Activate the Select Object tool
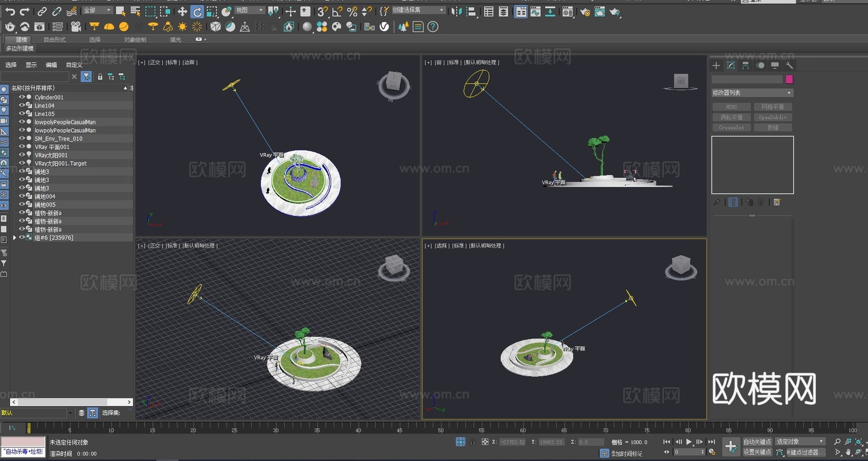This screenshot has height=461, width=868. point(121,12)
